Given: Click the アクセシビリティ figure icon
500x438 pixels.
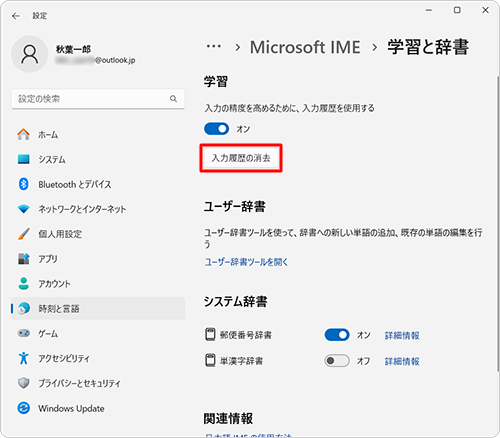Looking at the screenshot, I should pyautogui.click(x=23, y=358).
